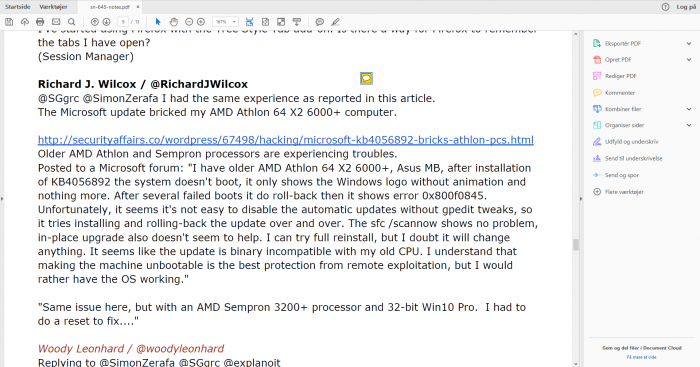Zoom out with the minus icon
700x367 pixels.
pyautogui.click(x=189, y=22)
